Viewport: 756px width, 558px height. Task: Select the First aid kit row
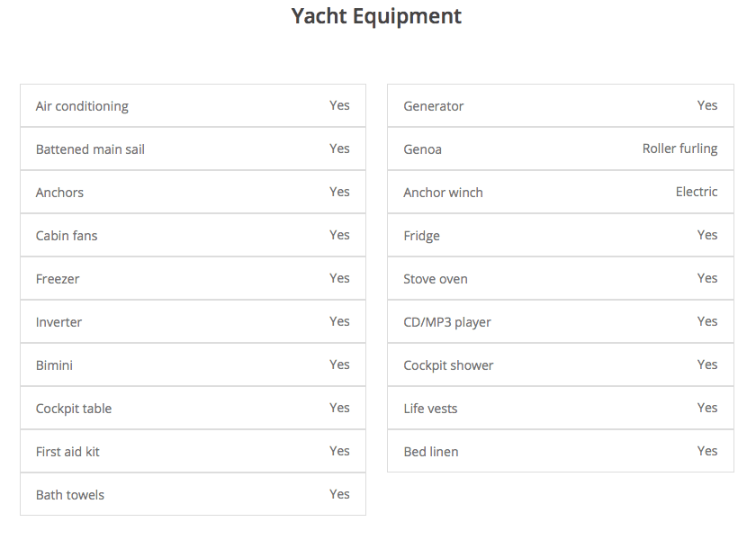tap(193, 451)
